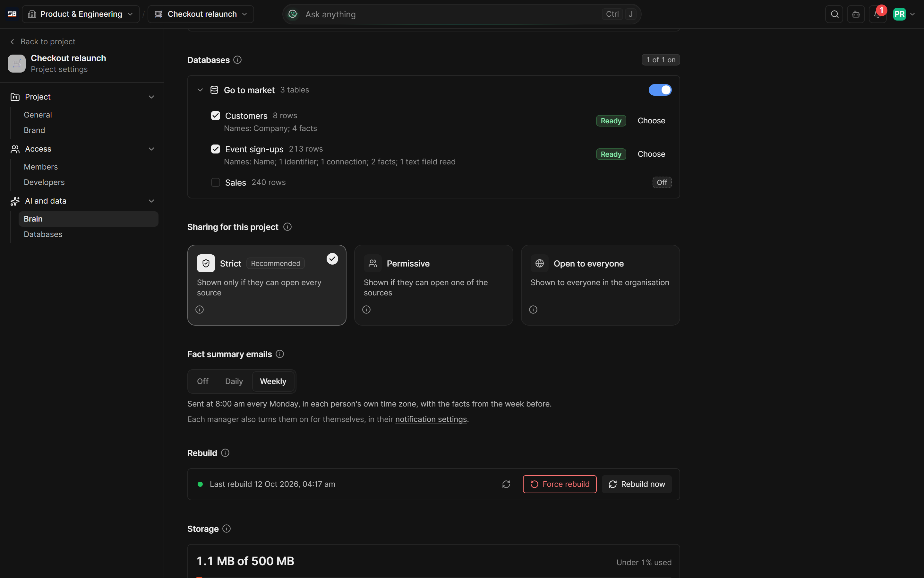Open the robot assistant icon in the top bar
This screenshot has width=924, height=578.
tap(856, 14)
